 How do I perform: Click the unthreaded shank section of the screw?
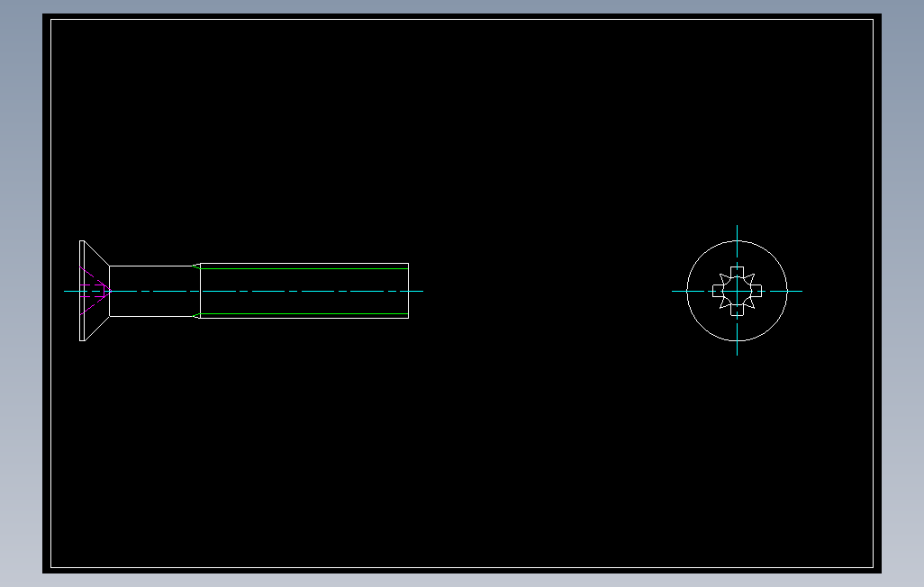154,291
